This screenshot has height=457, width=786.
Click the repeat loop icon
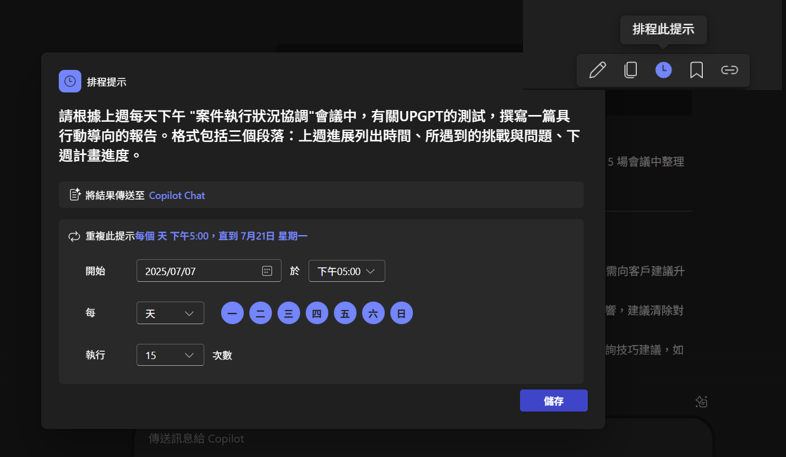(74, 236)
